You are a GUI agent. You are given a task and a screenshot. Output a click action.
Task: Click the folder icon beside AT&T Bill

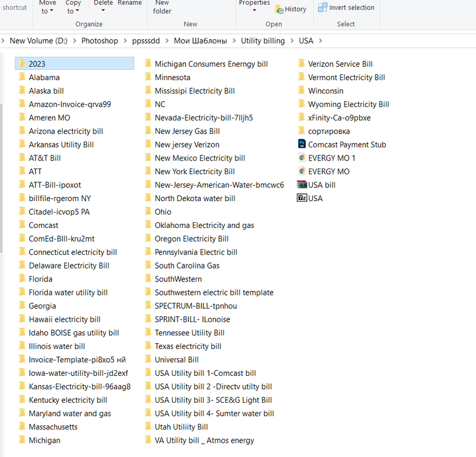tap(22, 158)
